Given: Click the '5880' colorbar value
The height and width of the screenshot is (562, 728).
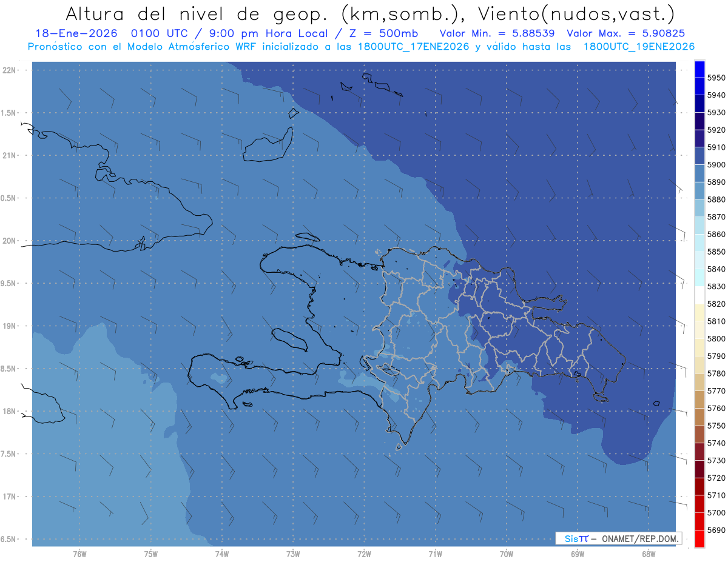Looking at the screenshot, I should (x=716, y=199).
